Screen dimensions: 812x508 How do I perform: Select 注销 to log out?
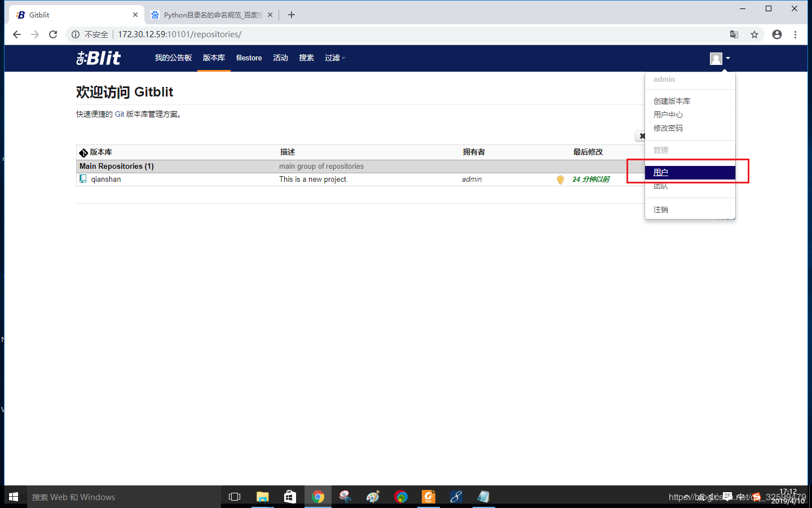[661, 209]
